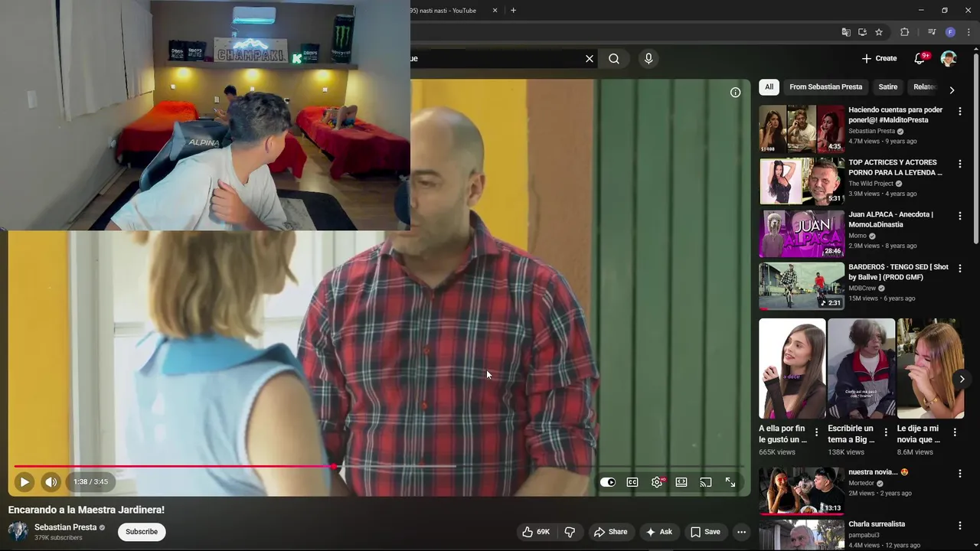Subscribe to Sebastian Presta
980x551 pixels.
click(x=142, y=532)
